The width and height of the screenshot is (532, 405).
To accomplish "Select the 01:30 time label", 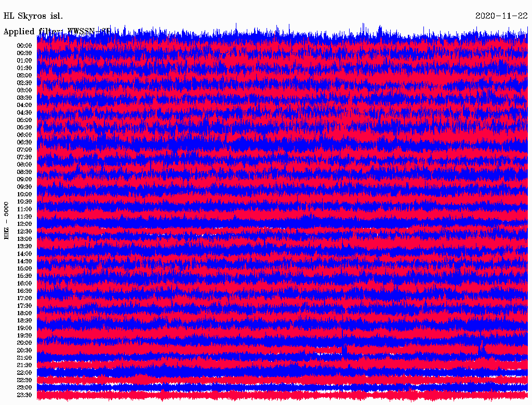I will point(24,68).
